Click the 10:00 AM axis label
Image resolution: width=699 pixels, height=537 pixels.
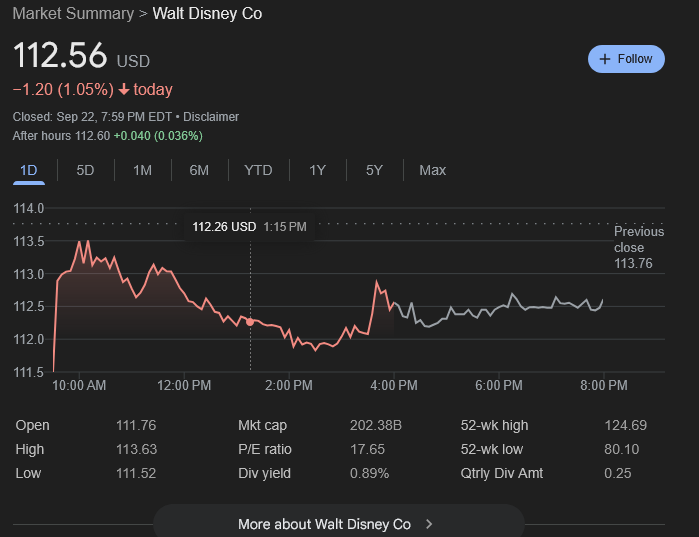point(79,385)
